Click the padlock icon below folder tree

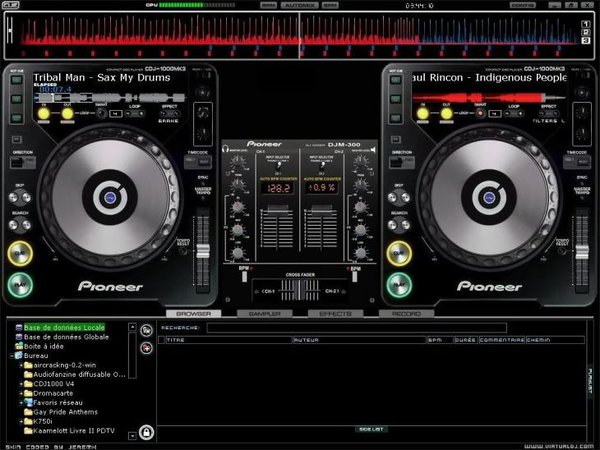pyautogui.click(x=146, y=432)
